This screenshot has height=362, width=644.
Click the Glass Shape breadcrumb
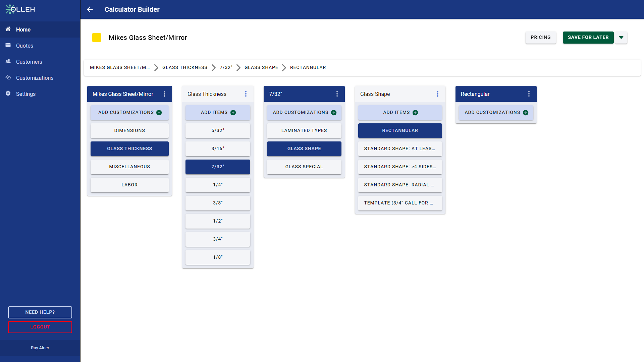261,68
